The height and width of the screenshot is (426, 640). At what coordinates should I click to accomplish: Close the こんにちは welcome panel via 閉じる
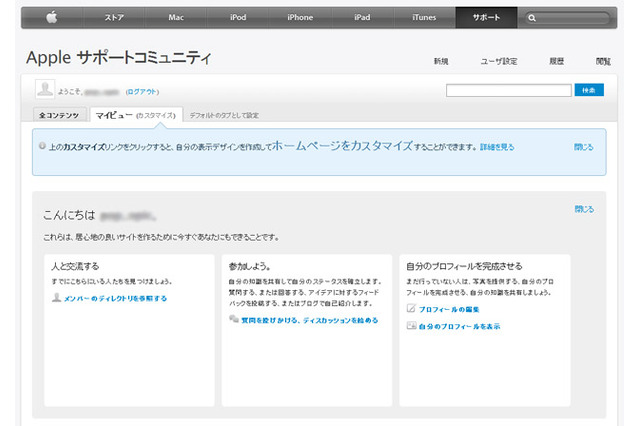click(584, 209)
